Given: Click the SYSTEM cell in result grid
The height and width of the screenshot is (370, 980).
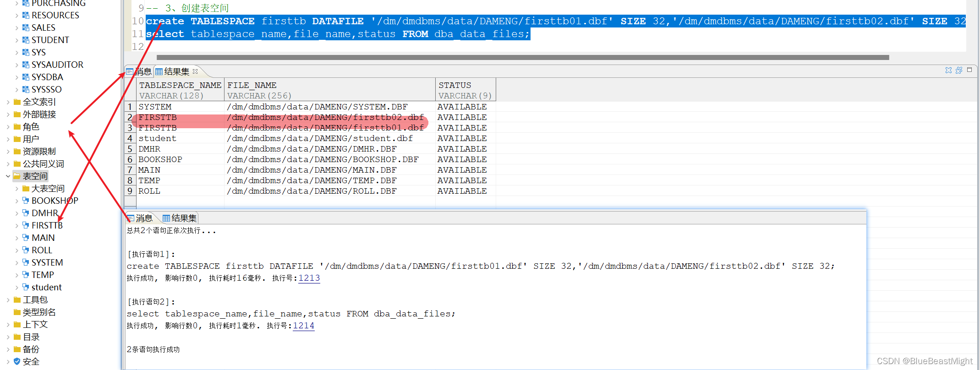Looking at the screenshot, I should [x=181, y=107].
